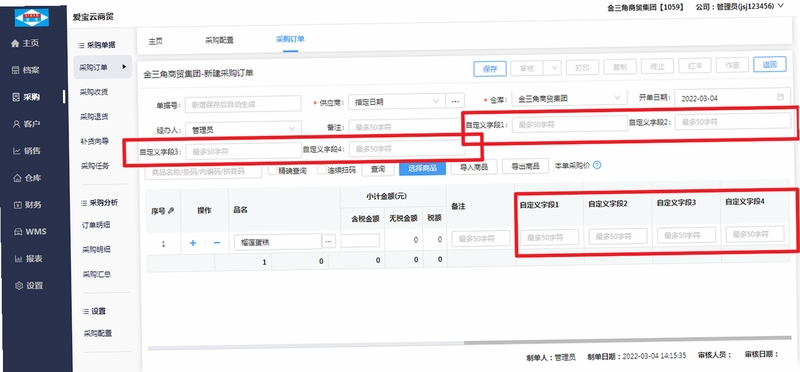Click the 返回 button
The width and height of the screenshot is (800, 372).
pyautogui.click(x=769, y=64)
